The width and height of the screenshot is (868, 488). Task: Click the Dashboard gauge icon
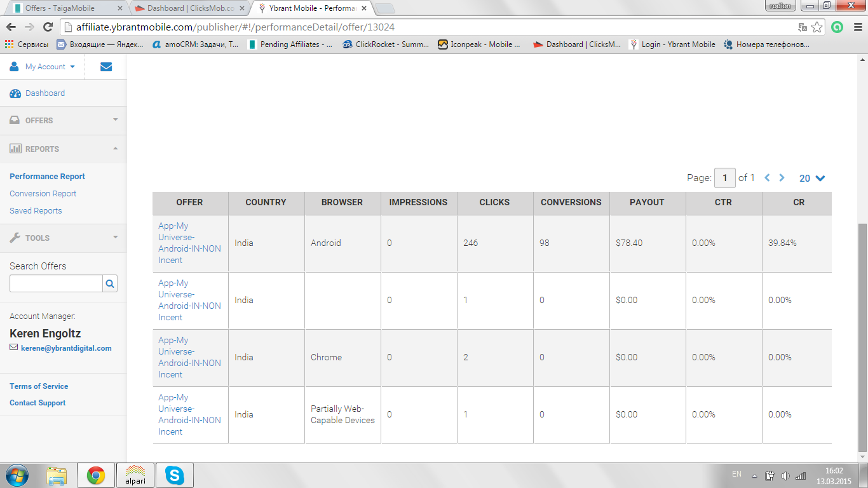click(x=15, y=93)
